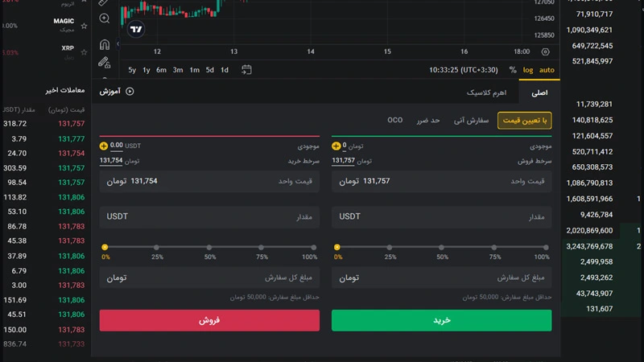Click recent trade with amount 151.69
644x362 pixels.
(45, 300)
